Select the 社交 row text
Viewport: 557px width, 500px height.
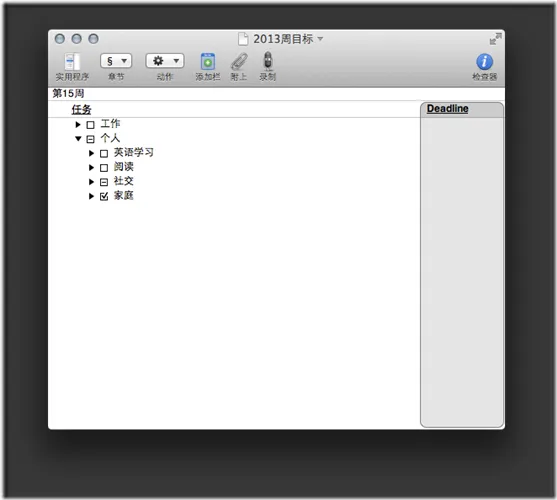click(x=124, y=181)
